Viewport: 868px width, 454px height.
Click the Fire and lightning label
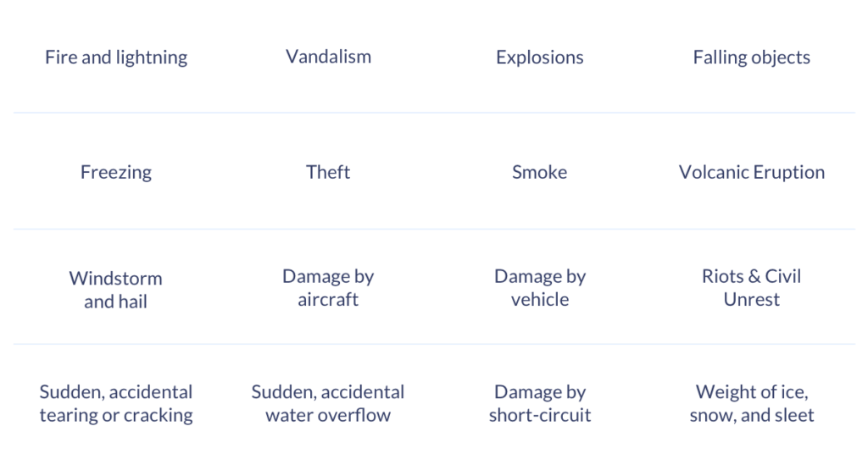(x=116, y=58)
